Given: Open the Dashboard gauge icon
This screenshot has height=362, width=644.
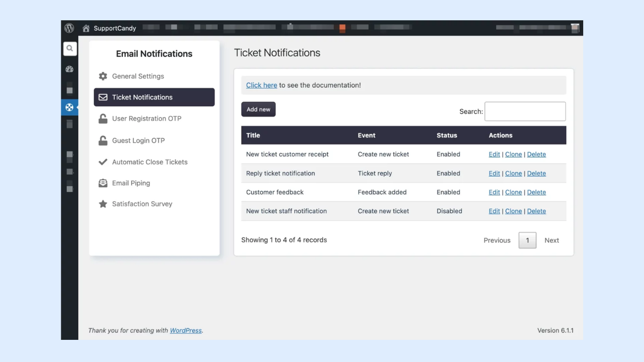Looking at the screenshot, I should [70, 69].
